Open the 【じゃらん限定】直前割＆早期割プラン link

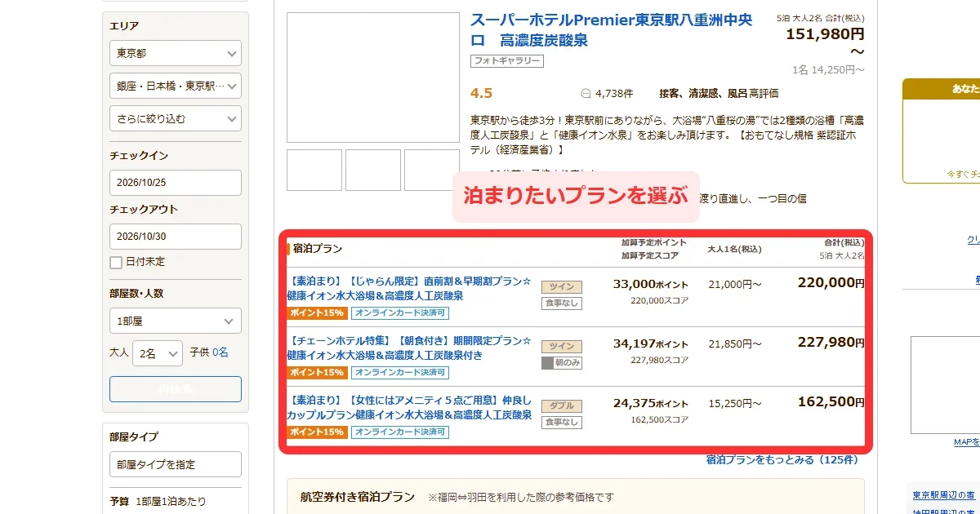point(409,290)
